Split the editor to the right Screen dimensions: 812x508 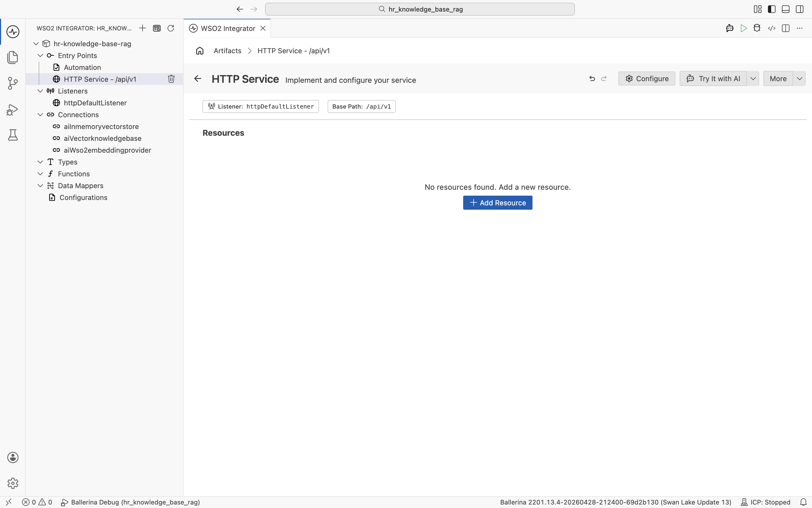[785, 28]
